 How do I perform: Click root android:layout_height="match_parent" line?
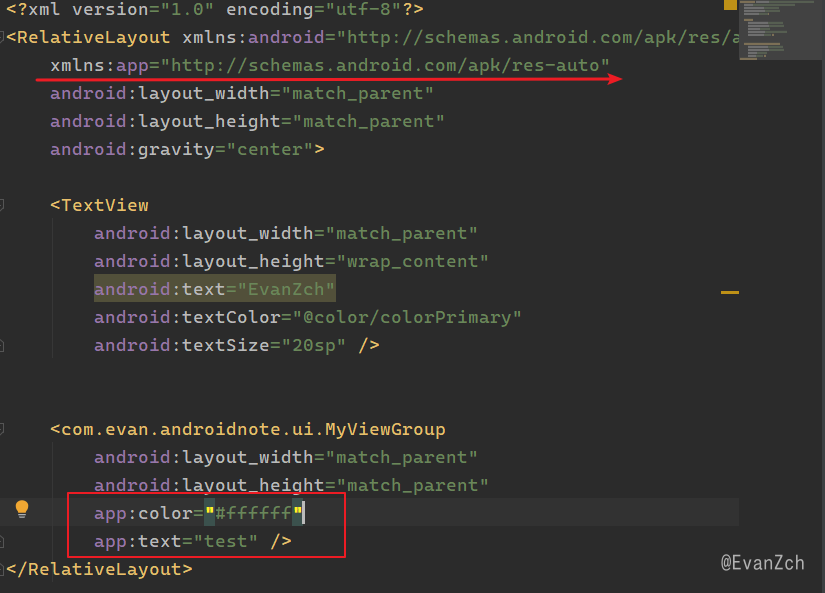(x=247, y=122)
